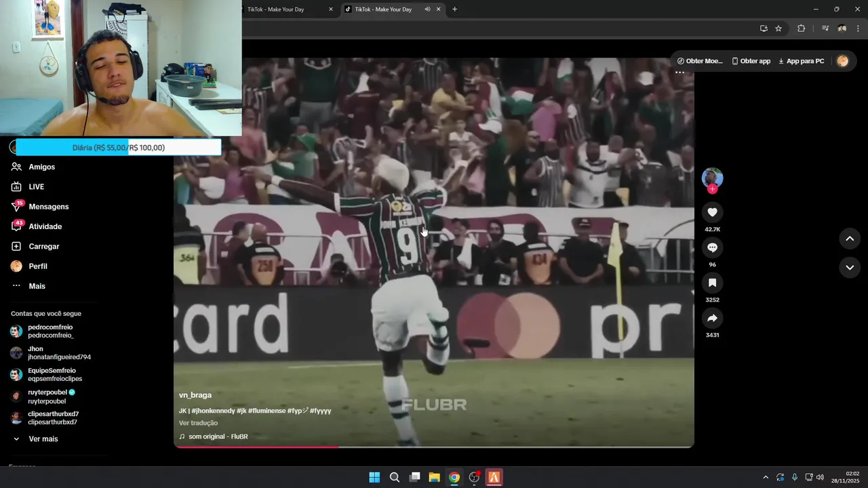Open Windows taskbar search

(x=394, y=477)
